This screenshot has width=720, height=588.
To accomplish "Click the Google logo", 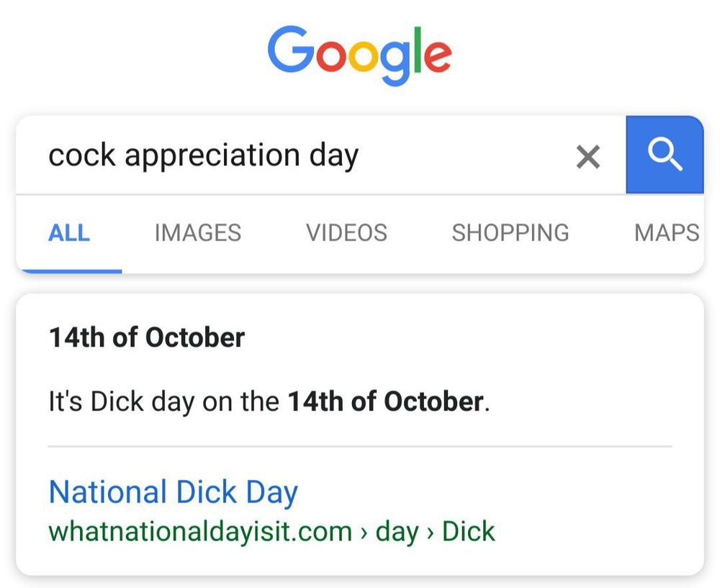I will [359, 54].
